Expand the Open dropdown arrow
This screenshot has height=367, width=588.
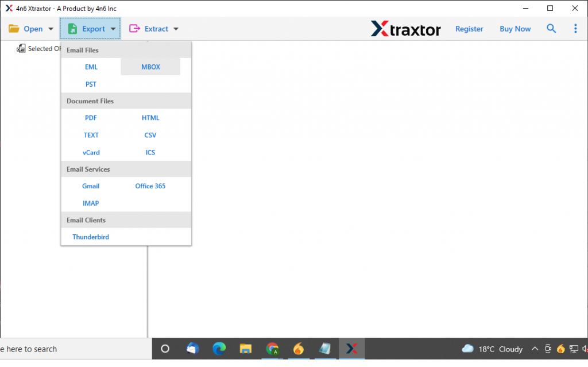pos(50,28)
